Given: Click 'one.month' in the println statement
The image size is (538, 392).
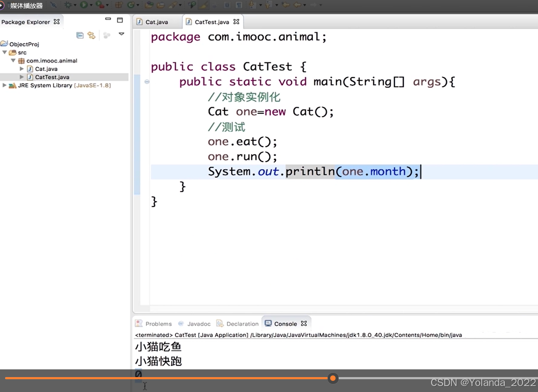Looking at the screenshot, I should tap(374, 171).
